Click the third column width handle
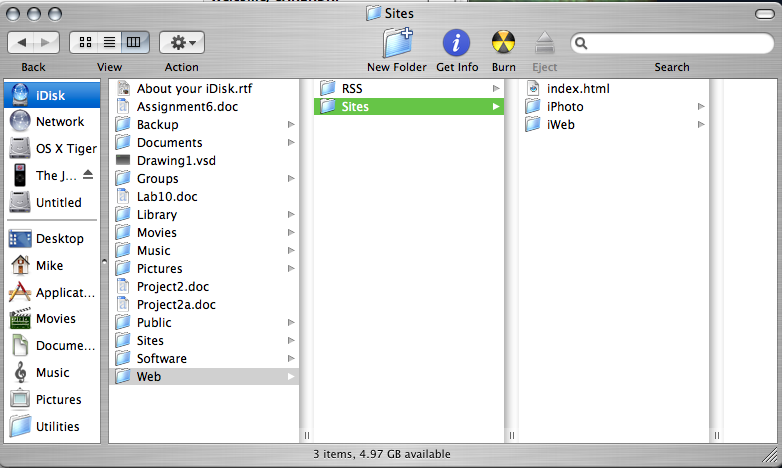 tap(717, 436)
